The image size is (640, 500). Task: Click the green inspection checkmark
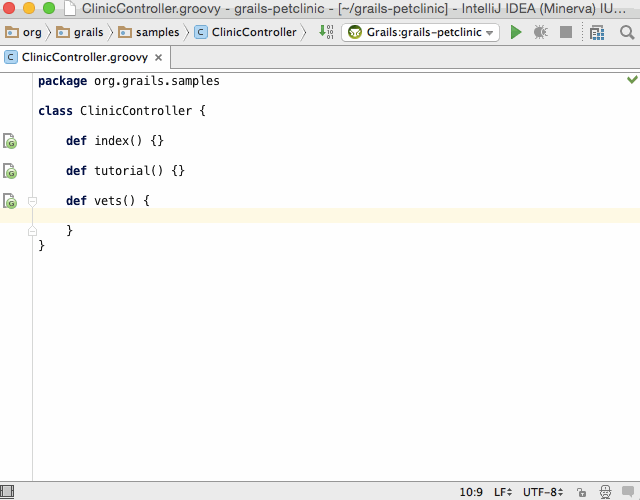click(x=632, y=80)
